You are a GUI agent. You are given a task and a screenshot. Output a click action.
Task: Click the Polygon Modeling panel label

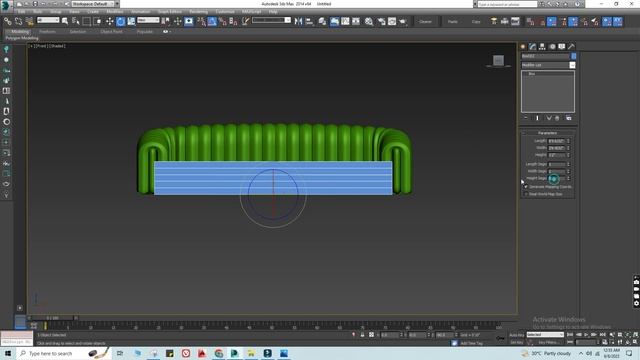(x=22, y=38)
